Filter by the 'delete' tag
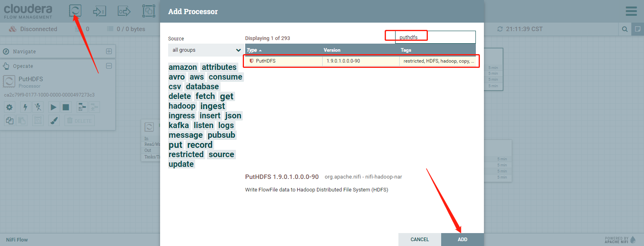Screen dimensions: 644x246 (x=180, y=96)
